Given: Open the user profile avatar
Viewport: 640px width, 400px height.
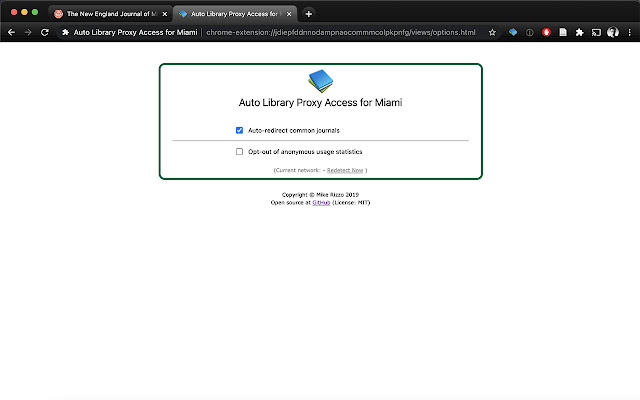Looking at the screenshot, I should coord(613,32).
